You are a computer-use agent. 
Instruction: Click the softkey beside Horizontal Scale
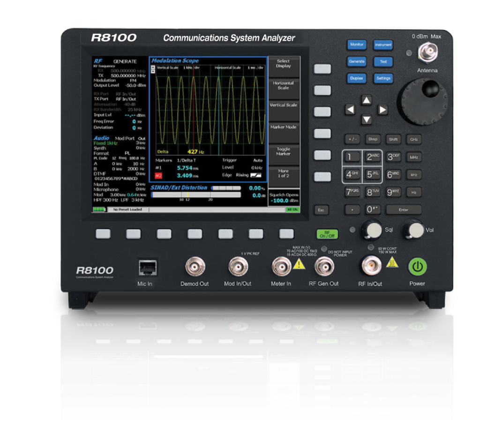click(x=322, y=90)
